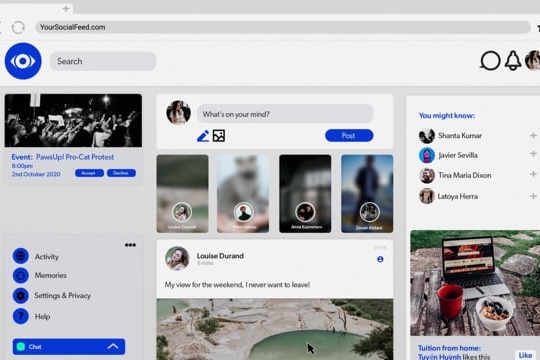Open the messages speech bubble icon
This screenshot has width=540, height=360.
[x=490, y=61]
